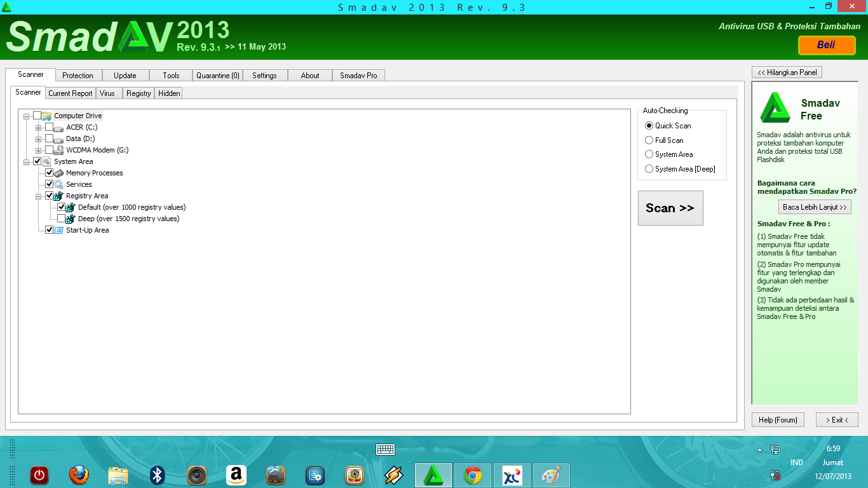Screen dimensions: 868x488
Task: Uncheck the Memory Processes checkbox
Action: click(x=49, y=173)
